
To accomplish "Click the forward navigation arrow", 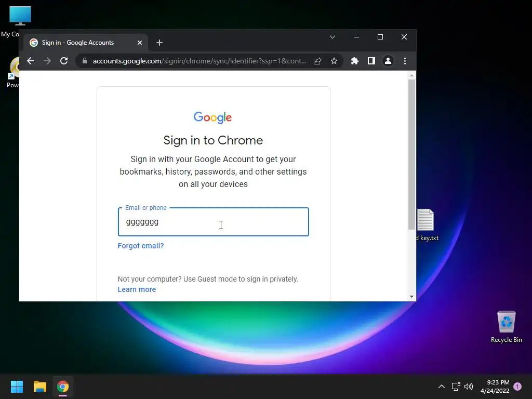I will (x=47, y=61).
